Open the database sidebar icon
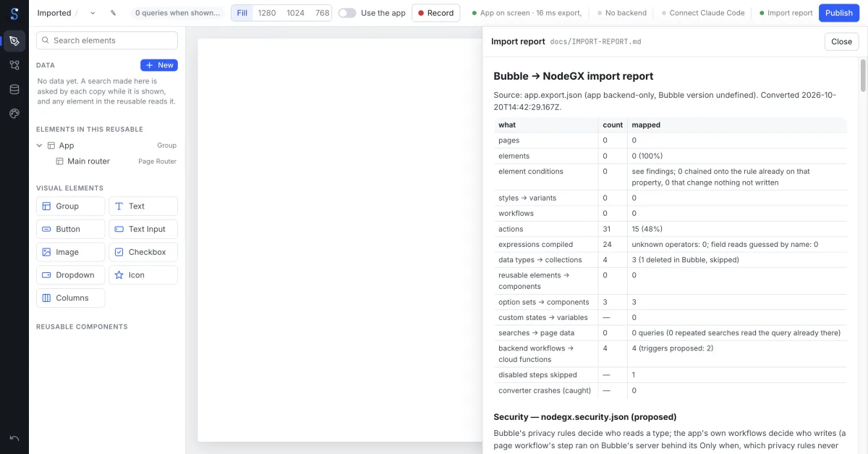The height and width of the screenshot is (454, 868). point(14,89)
